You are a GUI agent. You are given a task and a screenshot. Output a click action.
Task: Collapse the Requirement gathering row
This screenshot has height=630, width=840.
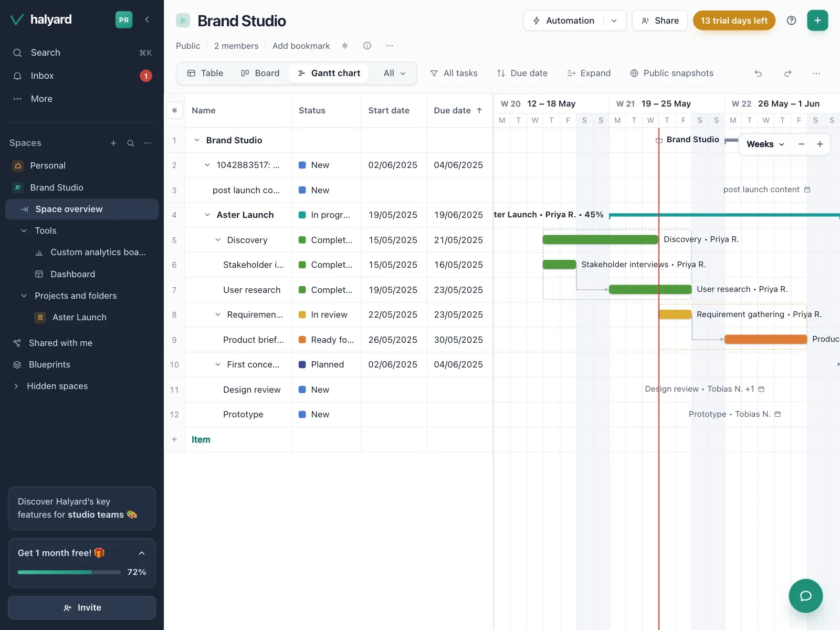click(x=218, y=314)
